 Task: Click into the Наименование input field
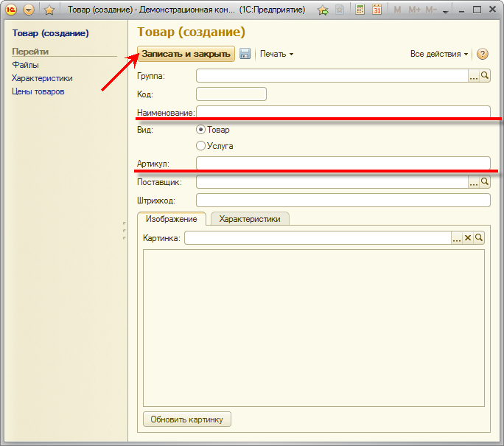[x=343, y=112]
